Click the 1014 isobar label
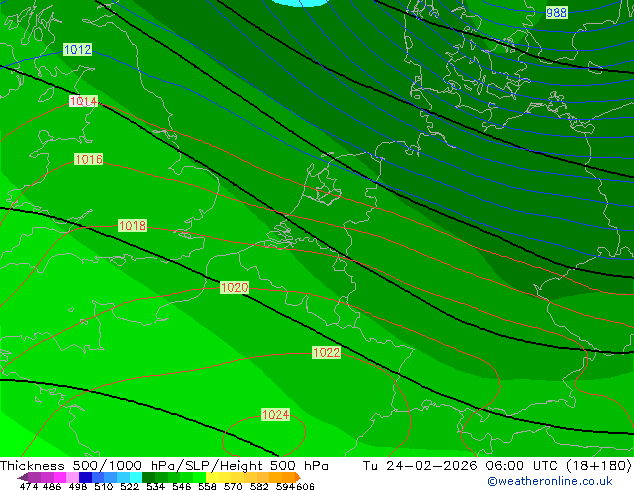The height and width of the screenshot is (490, 634). [x=83, y=101]
